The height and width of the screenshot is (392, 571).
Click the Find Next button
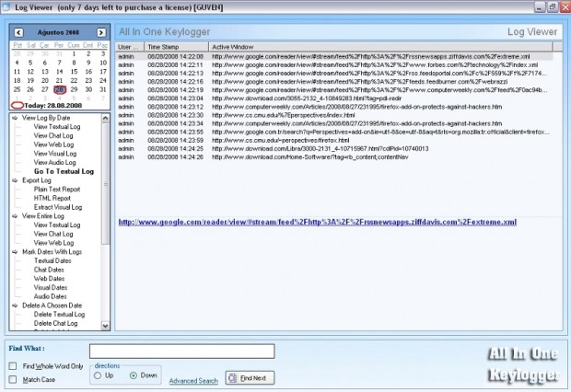(x=250, y=378)
